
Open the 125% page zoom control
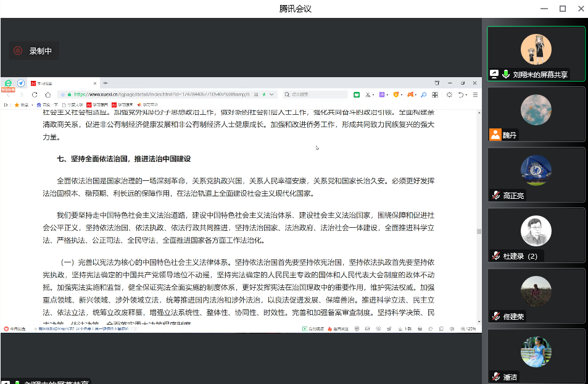[468, 329]
